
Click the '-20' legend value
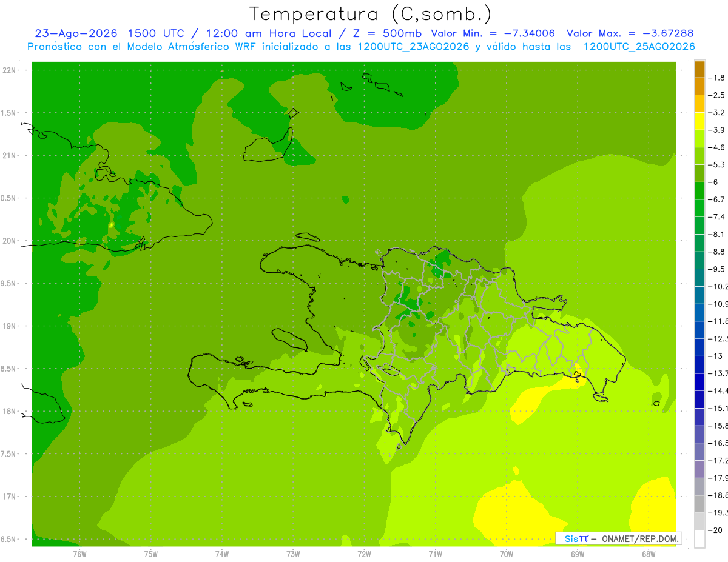[x=715, y=530]
